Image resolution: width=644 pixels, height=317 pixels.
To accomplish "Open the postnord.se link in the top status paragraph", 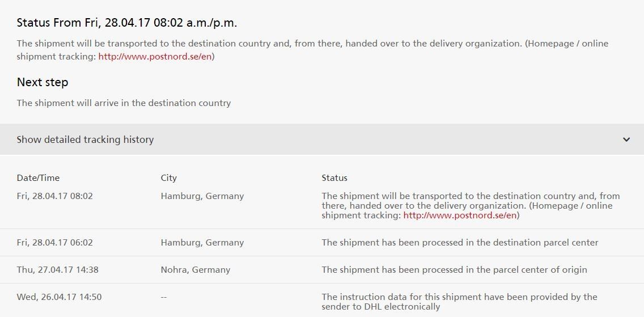I will 156,57.
